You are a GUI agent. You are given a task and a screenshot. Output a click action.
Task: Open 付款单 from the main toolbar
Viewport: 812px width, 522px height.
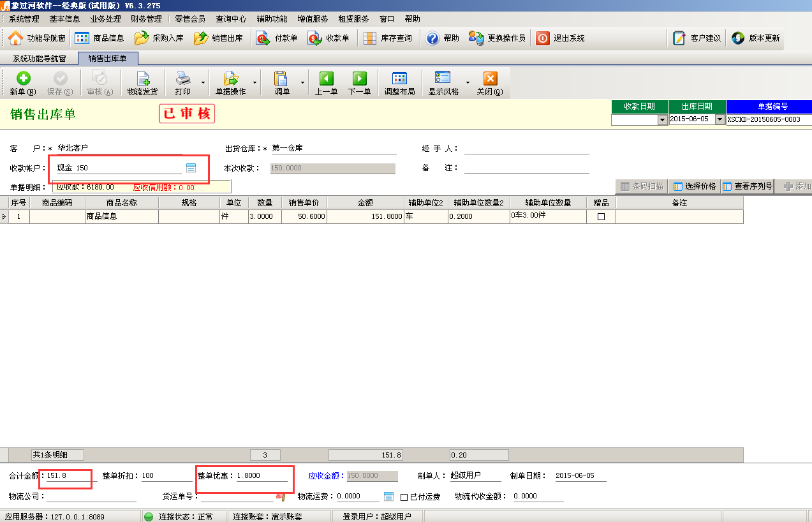click(277, 38)
